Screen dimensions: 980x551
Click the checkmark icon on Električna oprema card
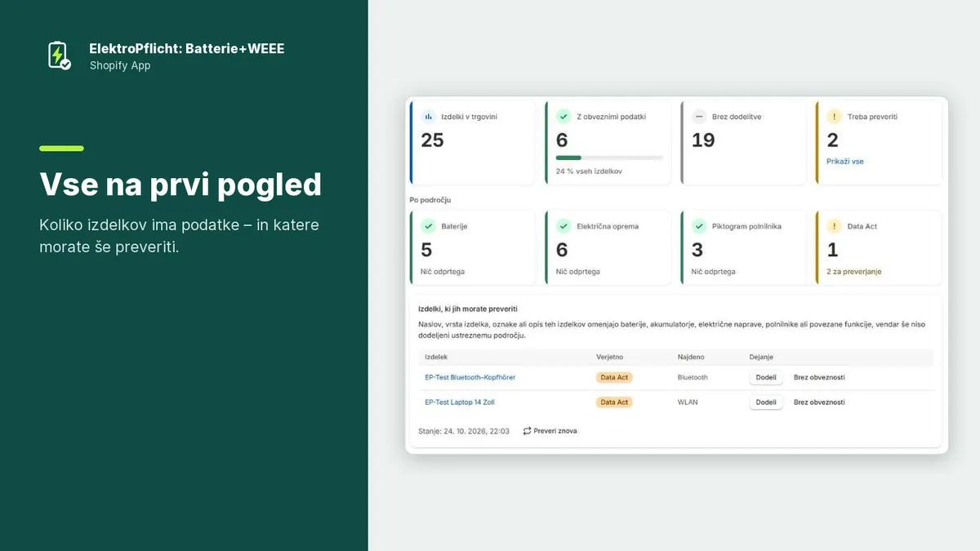pos(563,226)
